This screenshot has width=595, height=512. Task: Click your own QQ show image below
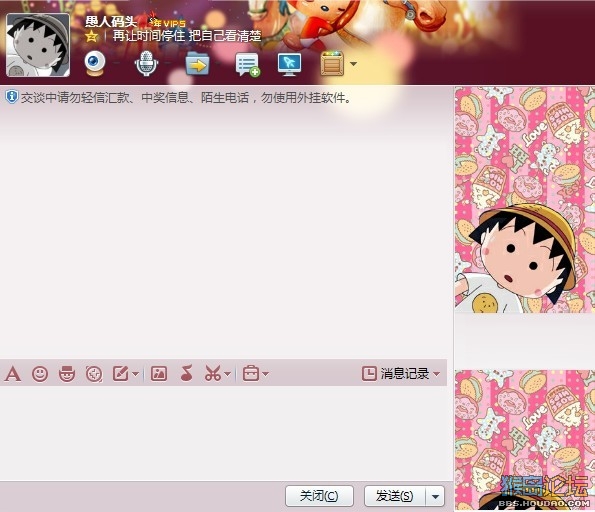[525, 440]
